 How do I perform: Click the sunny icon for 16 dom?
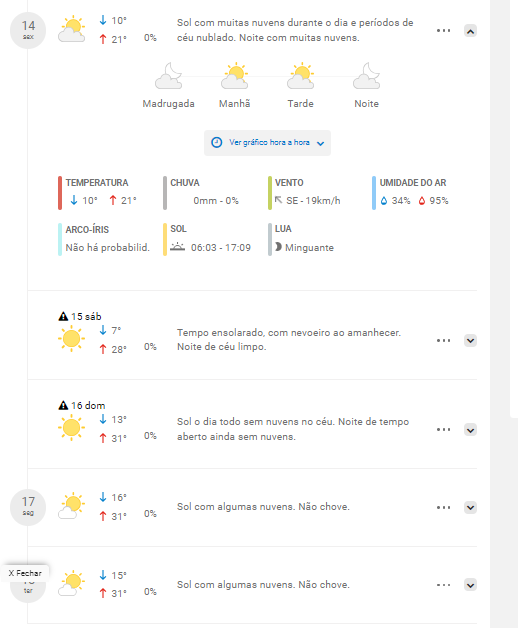[71, 428]
